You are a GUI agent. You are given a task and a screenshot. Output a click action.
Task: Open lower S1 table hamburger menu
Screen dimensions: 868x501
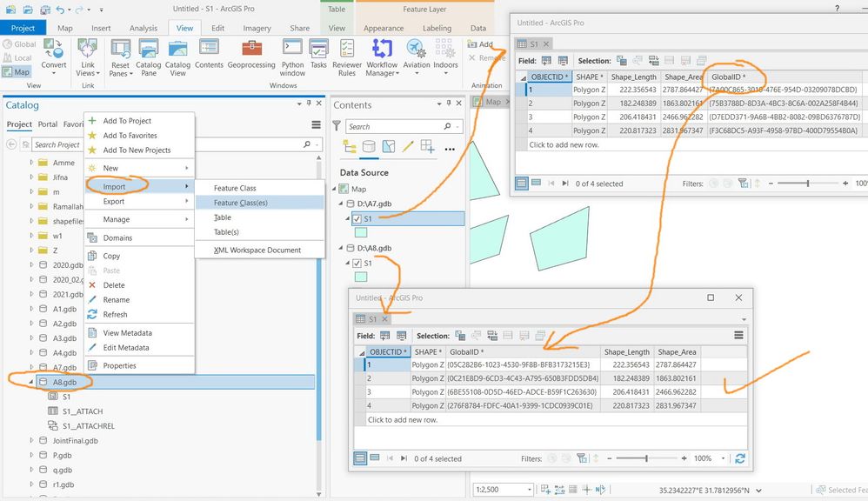(x=738, y=335)
